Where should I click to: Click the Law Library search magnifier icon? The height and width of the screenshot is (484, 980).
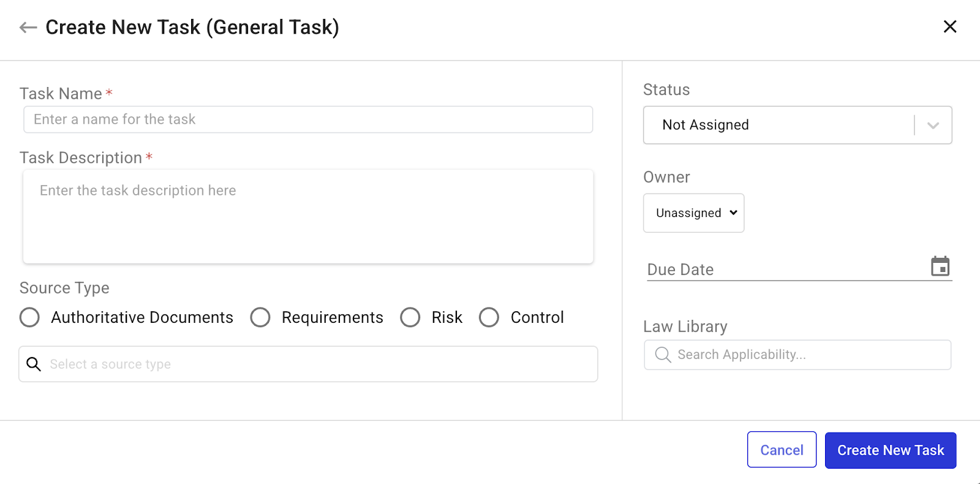(x=663, y=355)
